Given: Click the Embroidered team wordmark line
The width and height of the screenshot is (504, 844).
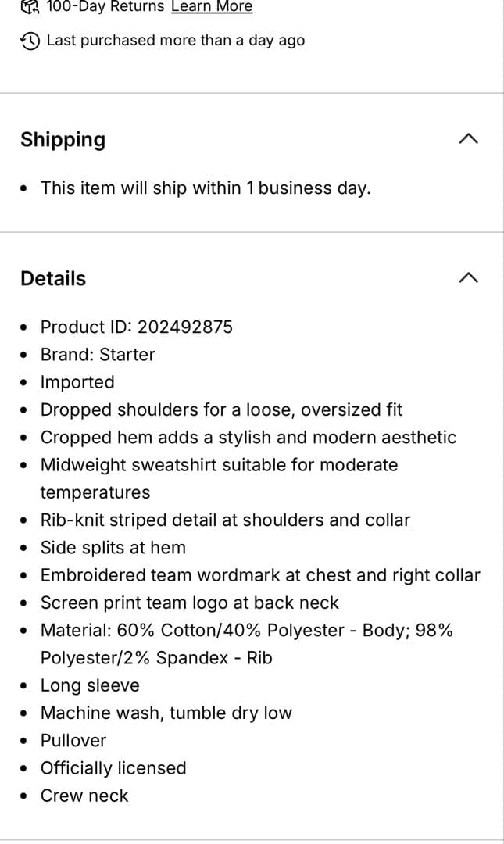Looking at the screenshot, I should click(260, 575).
